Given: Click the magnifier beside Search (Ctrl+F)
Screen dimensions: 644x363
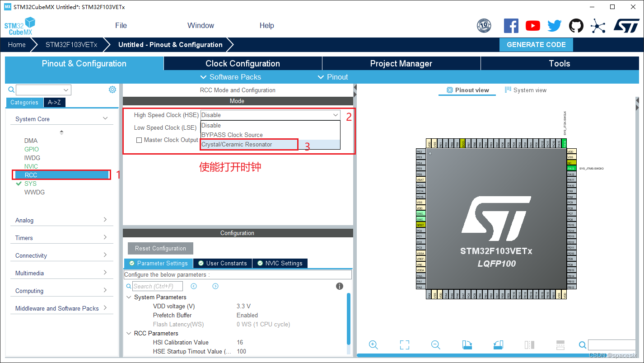Looking at the screenshot, I should point(129,286).
